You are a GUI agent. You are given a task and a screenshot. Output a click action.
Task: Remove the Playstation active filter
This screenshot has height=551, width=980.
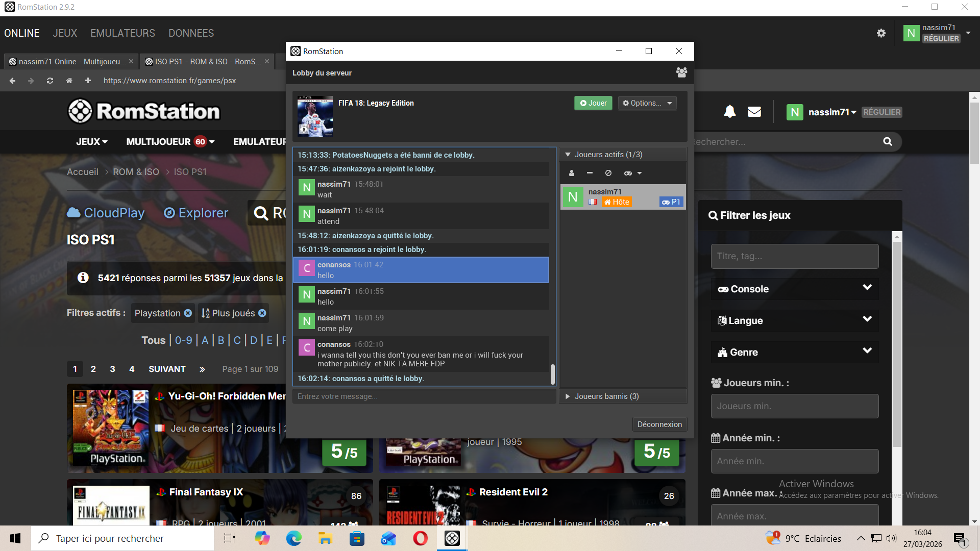[x=188, y=313]
